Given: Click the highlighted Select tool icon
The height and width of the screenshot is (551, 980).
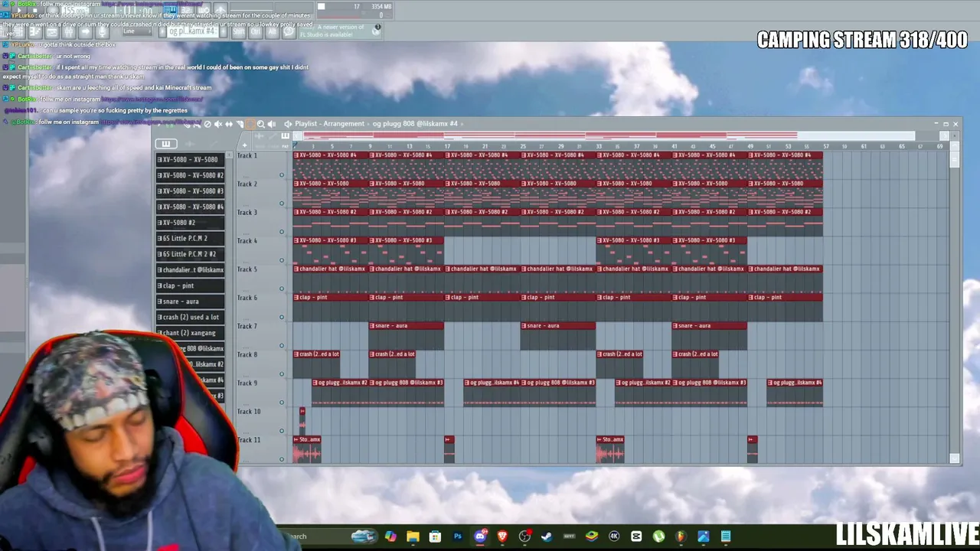Looking at the screenshot, I should coord(250,124).
